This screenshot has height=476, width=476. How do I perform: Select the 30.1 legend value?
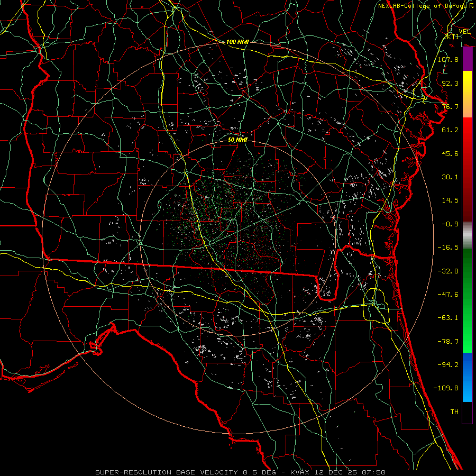point(450,177)
